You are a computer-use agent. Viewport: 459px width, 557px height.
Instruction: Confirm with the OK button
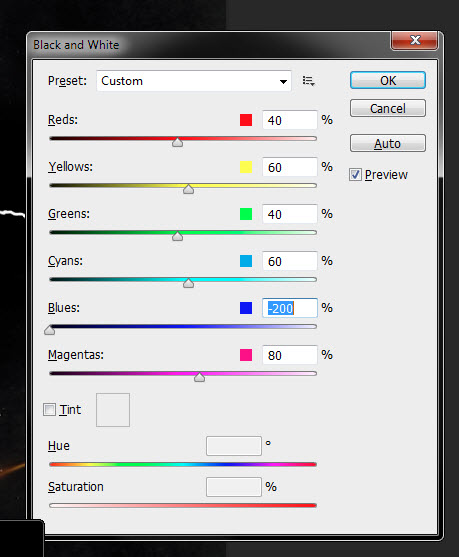[388, 80]
